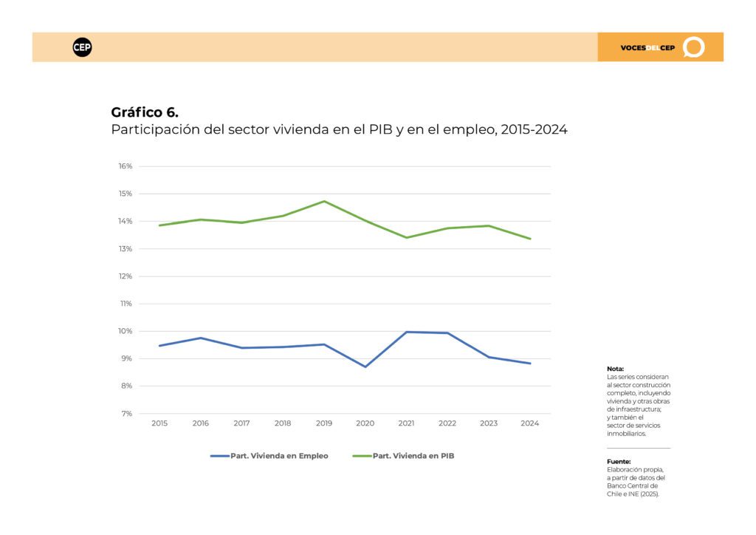Click the blue legend line marker
Image resolution: width=756 pixels, height=535 pixels.
[x=219, y=456]
